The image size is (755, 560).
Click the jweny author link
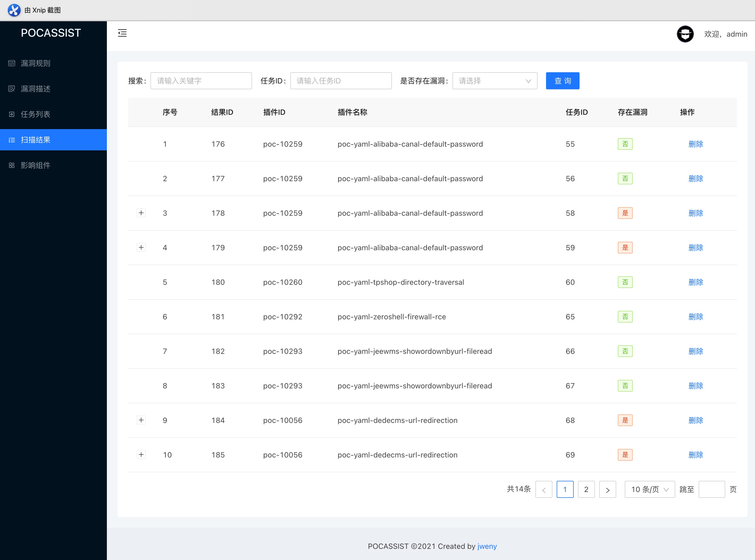(x=487, y=546)
